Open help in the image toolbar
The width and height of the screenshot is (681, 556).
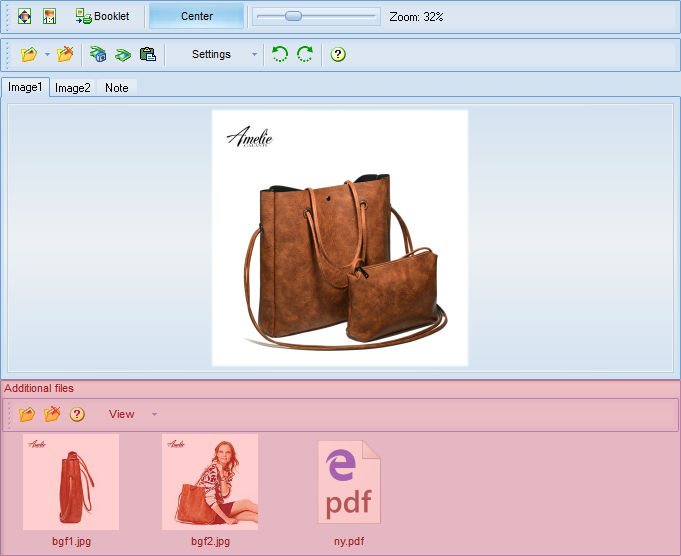pyautogui.click(x=338, y=54)
